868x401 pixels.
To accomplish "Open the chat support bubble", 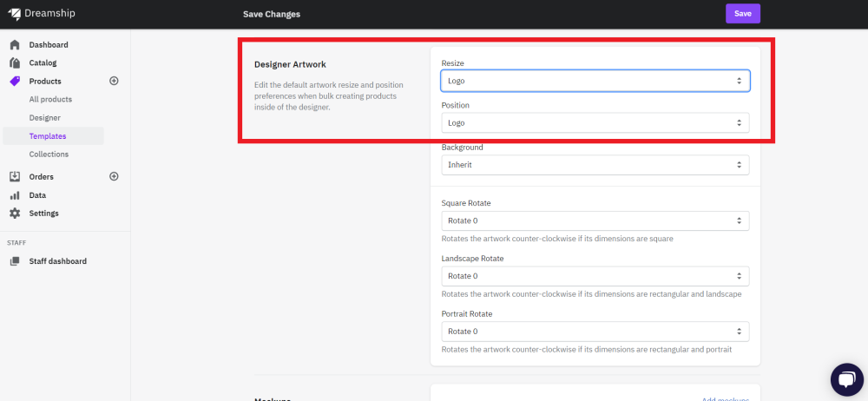I will point(847,380).
